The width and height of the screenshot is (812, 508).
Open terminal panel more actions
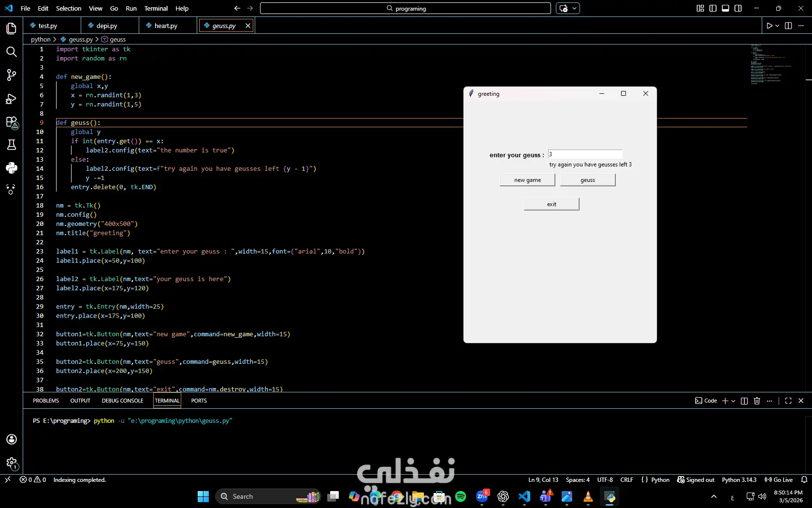[x=769, y=401]
